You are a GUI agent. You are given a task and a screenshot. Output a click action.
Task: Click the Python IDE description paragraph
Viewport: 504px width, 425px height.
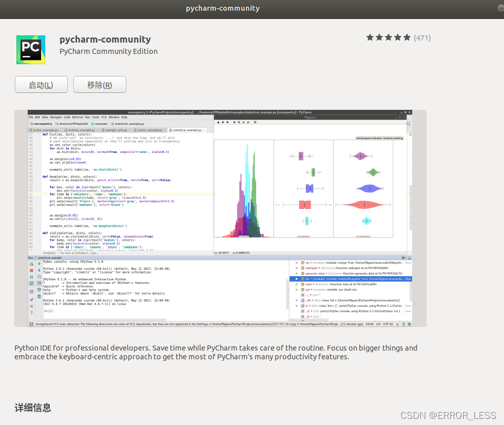[216, 352]
